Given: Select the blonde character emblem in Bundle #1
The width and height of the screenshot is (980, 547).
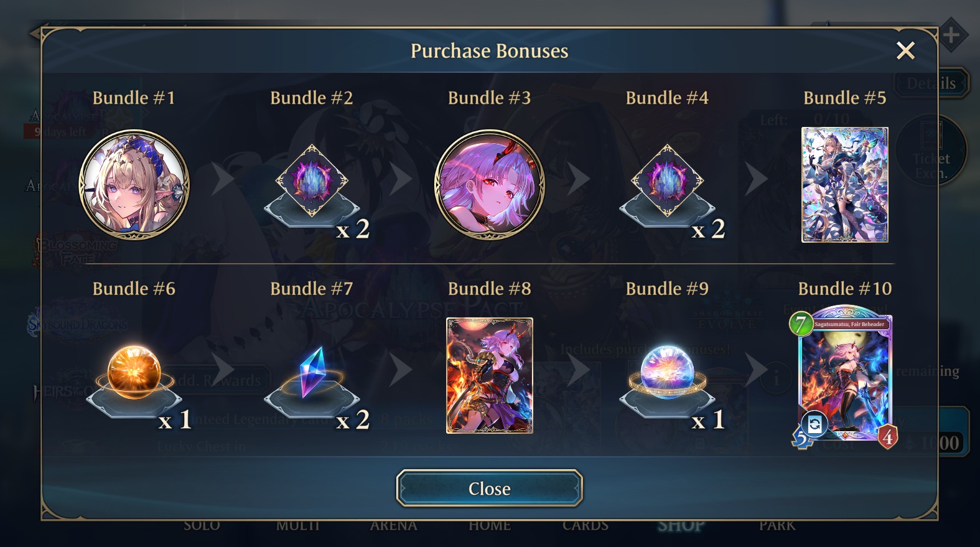Looking at the screenshot, I should pos(134,185).
